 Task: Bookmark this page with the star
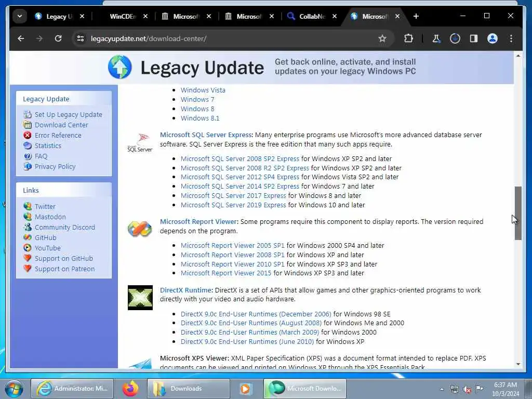click(382, 38)
